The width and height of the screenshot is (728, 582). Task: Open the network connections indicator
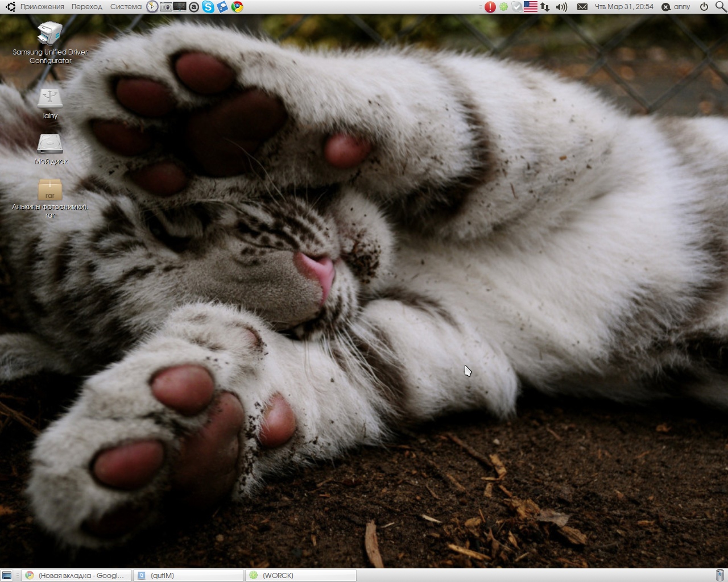545,7
